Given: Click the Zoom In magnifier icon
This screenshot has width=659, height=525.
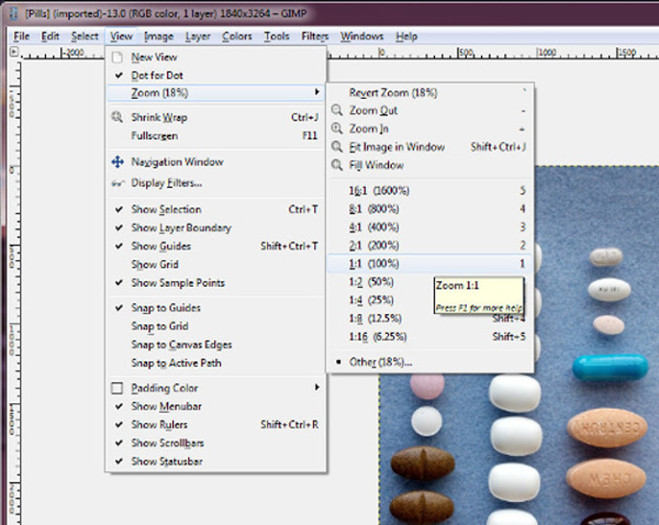Looking at the screenshot, I should coord(339,129).
